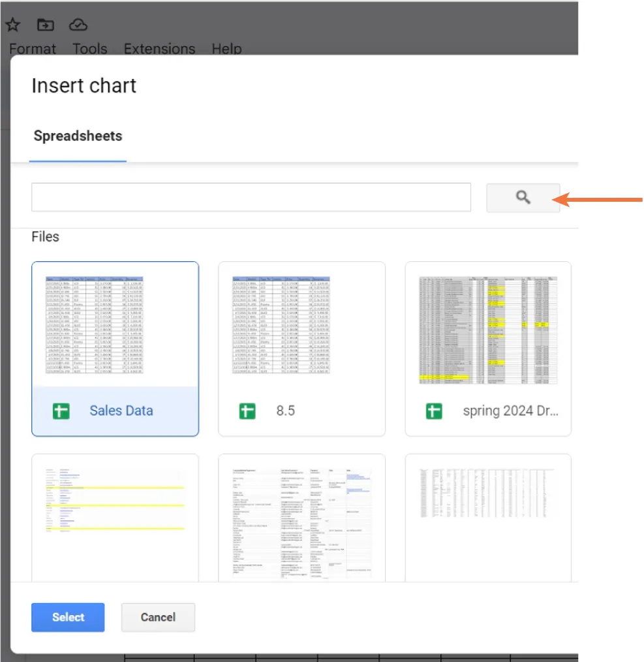
Task: Open the Extensions menu
Action: point(159,48)
